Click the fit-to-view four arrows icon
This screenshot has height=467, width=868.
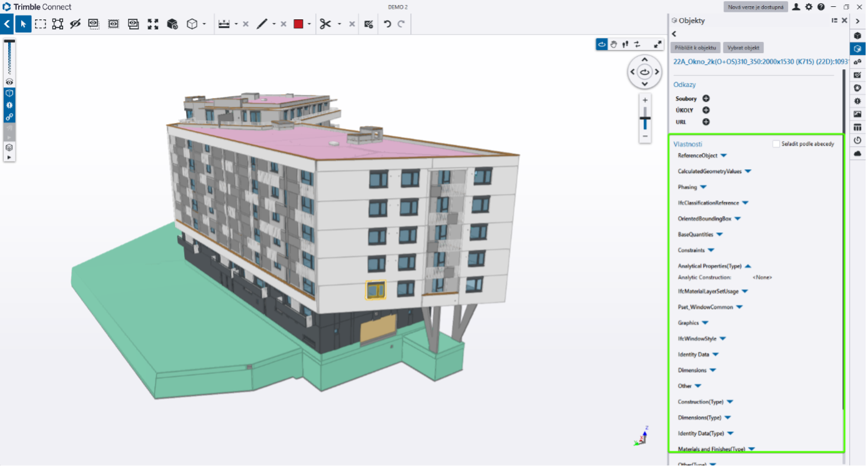tap(153, 24)
